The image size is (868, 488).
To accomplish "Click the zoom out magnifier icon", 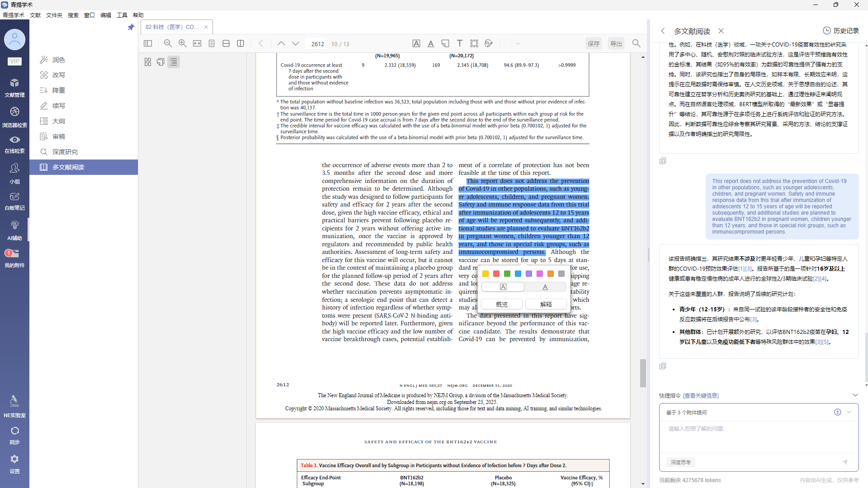I will click(x=168, y=43).
